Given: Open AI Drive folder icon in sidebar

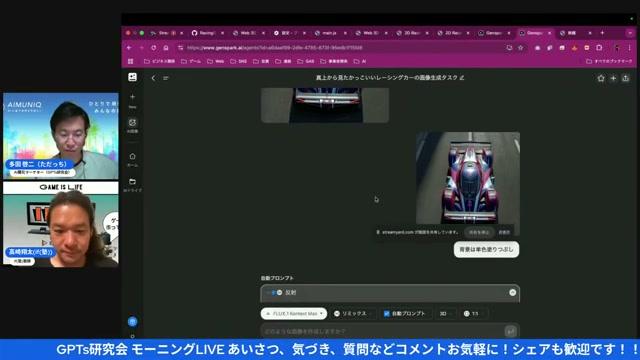Looking at the screenshot, I should point(132,182).
